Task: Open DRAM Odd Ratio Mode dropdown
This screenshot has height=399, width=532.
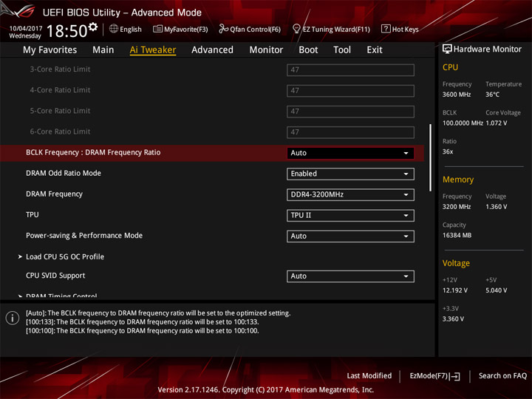Action: click(x=350, y=174)
